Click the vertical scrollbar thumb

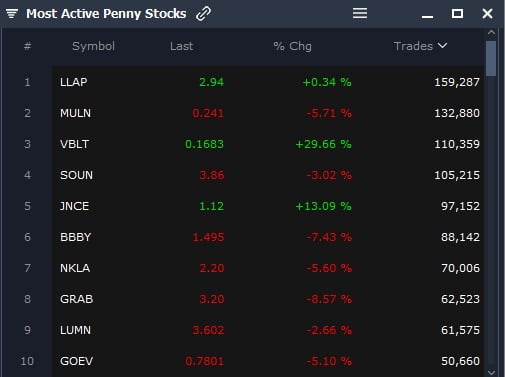click(491, 59)
